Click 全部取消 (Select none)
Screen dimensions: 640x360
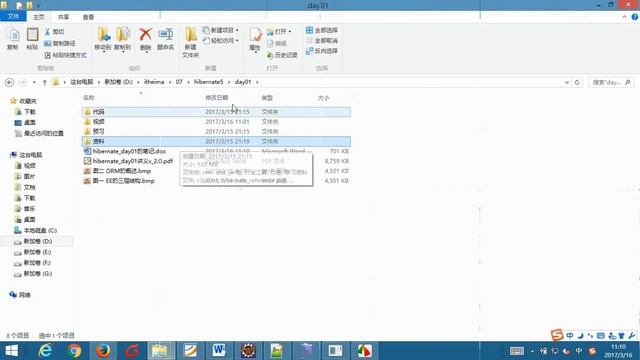(322, 40)
